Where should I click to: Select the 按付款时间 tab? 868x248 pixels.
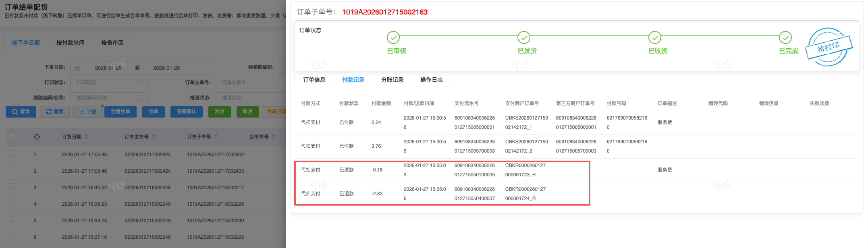(71, 43)
